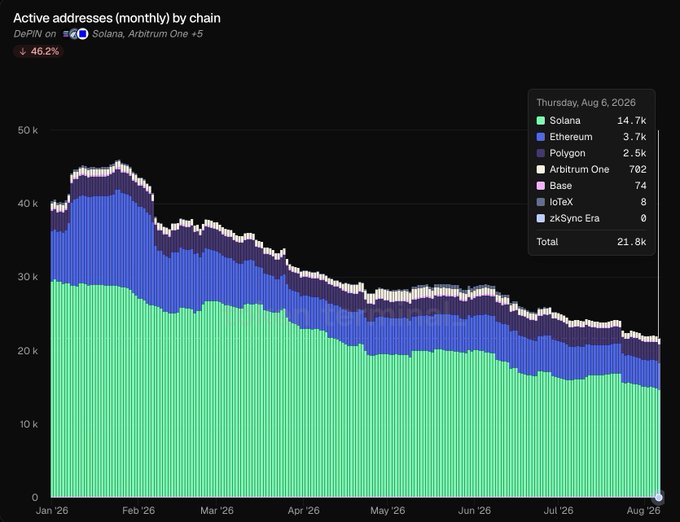Click the '30 k' y-axis label

(x=28, y=277)
